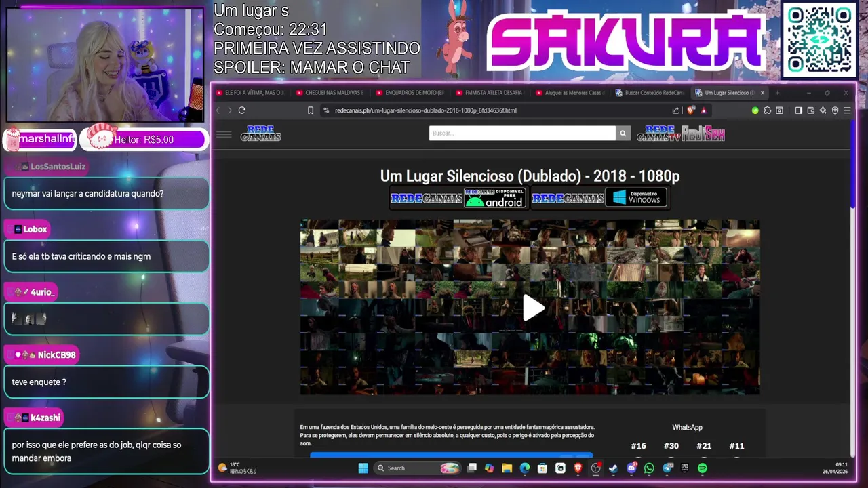Click k4zashi username in chat overlay
868x488 pixels.
pos(45,418)
